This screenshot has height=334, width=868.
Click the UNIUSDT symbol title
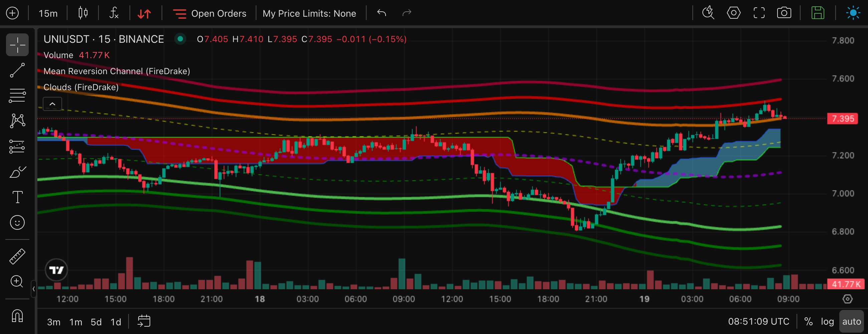click(x=104, y=39)
